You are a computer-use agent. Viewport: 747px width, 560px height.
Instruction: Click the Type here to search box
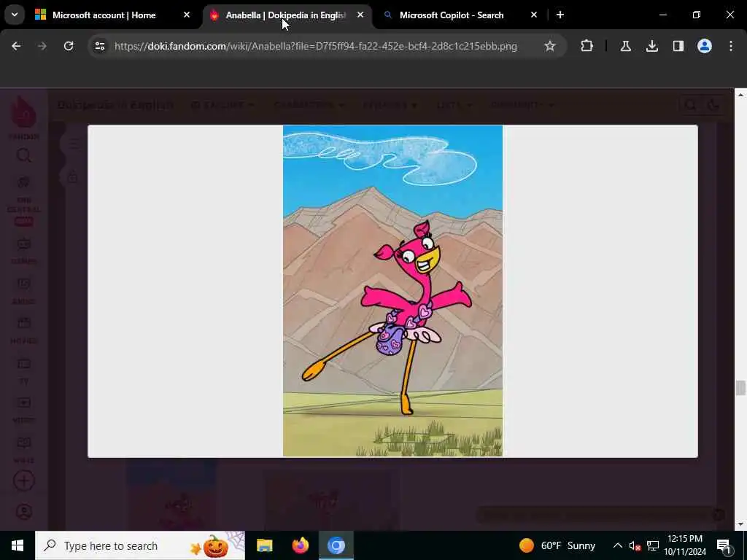[140, 545]
